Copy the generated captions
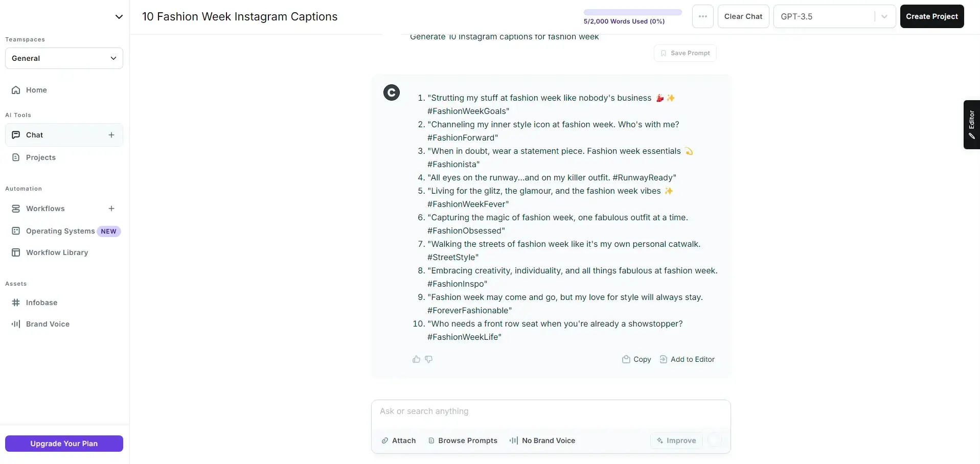Image resolution: width=980 pixels, height=464 pixels. [x=636, y=359]
